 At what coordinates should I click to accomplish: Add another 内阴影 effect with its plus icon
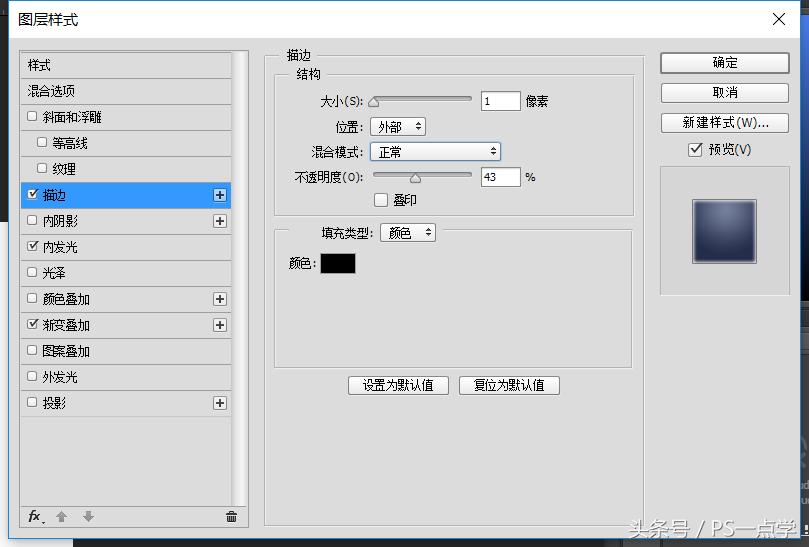point(220,221)
